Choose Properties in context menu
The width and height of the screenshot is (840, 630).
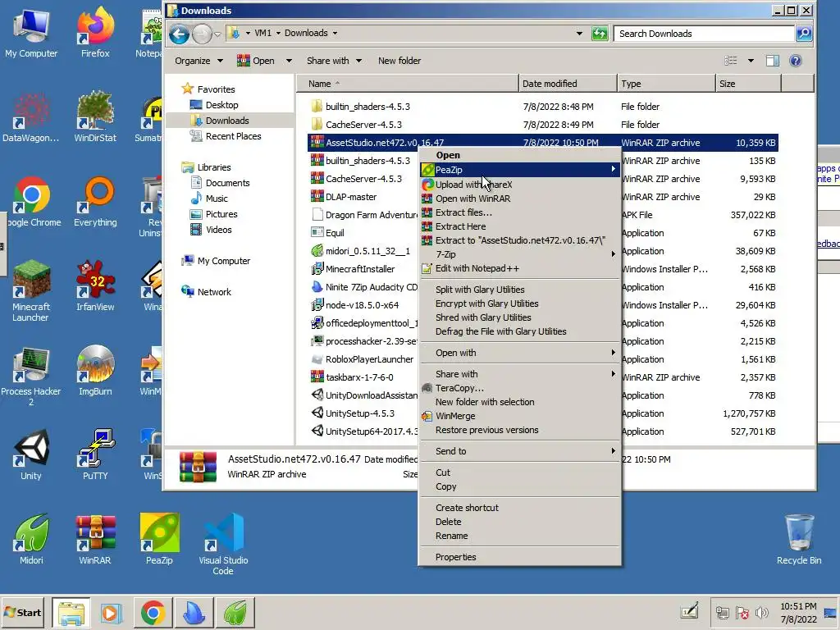point(519,557)
